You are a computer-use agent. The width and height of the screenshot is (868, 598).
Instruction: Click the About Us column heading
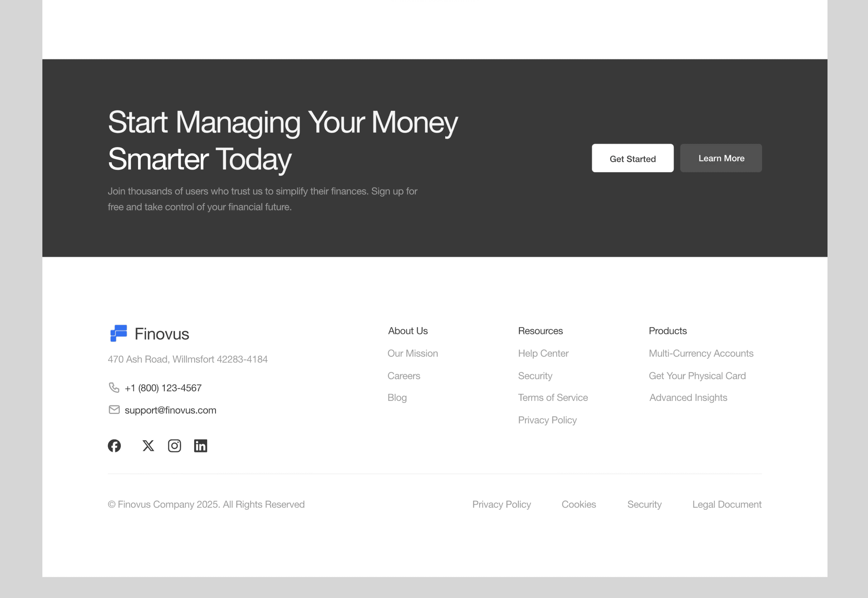coord(408,331)
